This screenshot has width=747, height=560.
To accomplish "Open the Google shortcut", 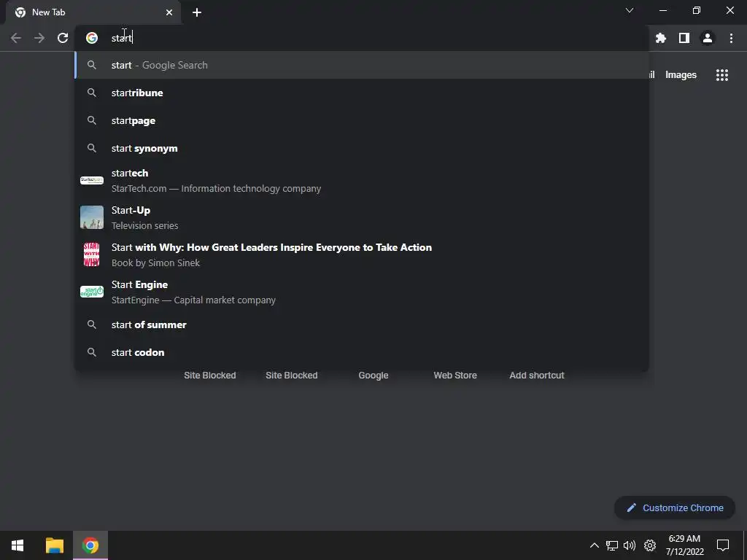I will (x=373, y=376).
